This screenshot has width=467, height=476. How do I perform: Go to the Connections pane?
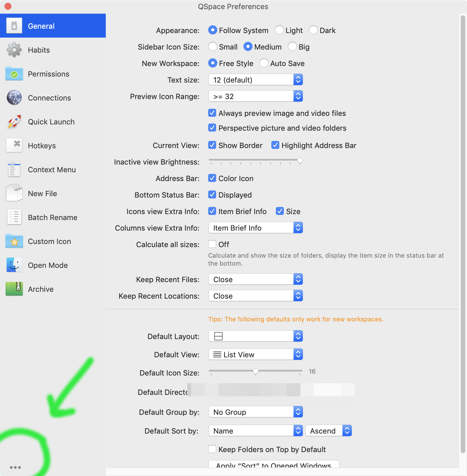tap(53, 98)
